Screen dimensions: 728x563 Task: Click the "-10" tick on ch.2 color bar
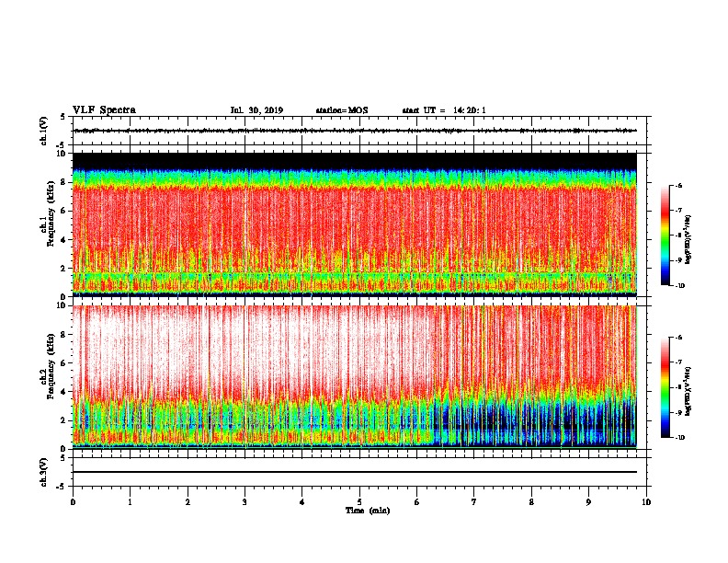coord(679,438)
